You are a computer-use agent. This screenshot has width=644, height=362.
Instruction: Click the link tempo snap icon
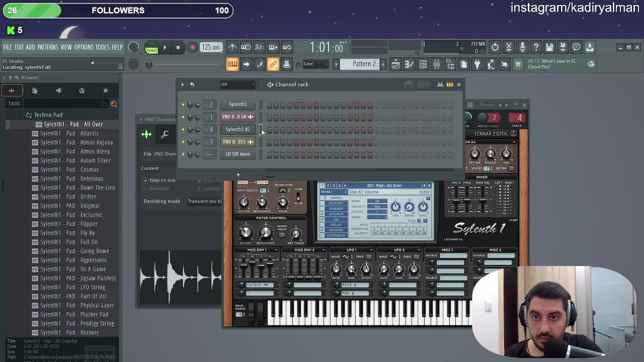tap(273, 64)
